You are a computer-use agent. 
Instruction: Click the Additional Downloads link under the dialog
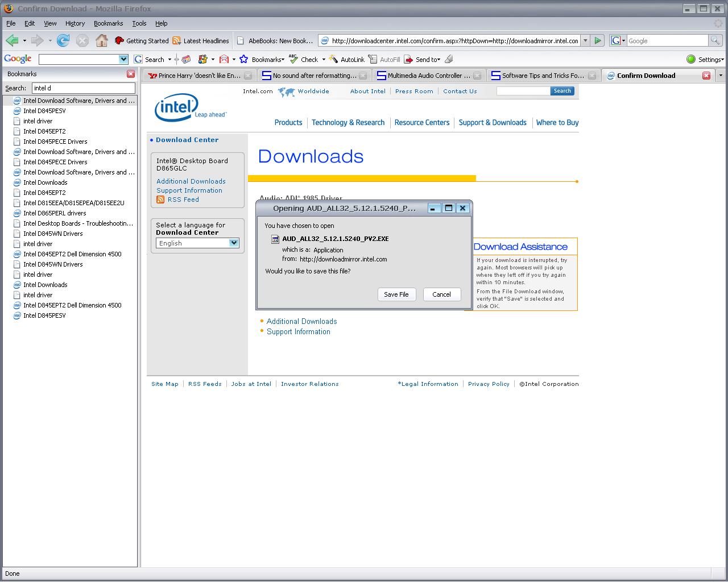pyautogui.click(x=301, y=322)
